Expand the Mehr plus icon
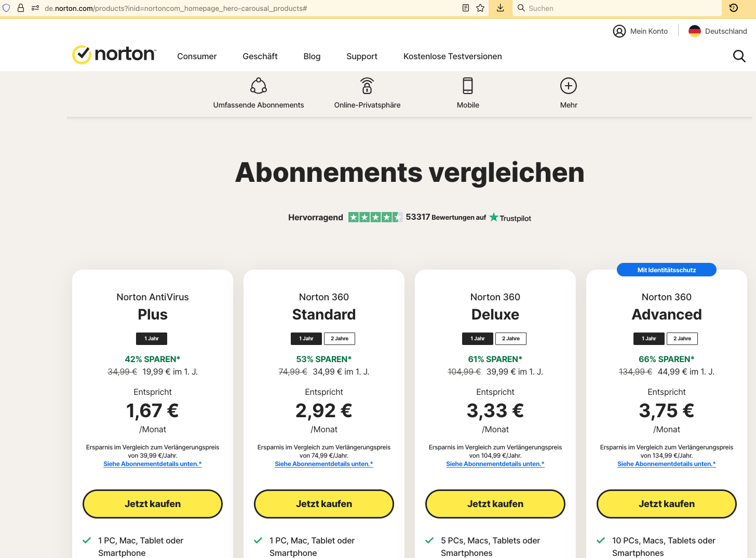 point(569,86)
